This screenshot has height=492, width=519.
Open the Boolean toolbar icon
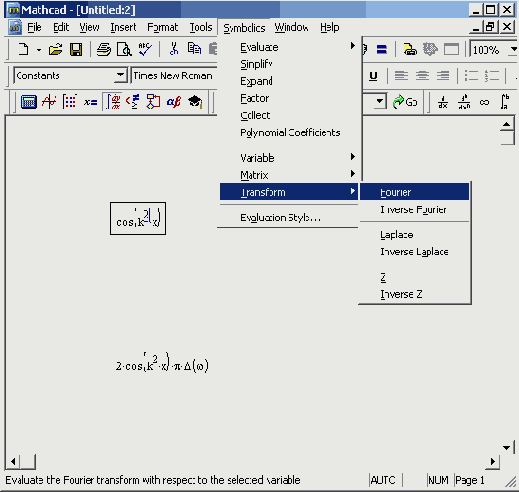point(132,102)
